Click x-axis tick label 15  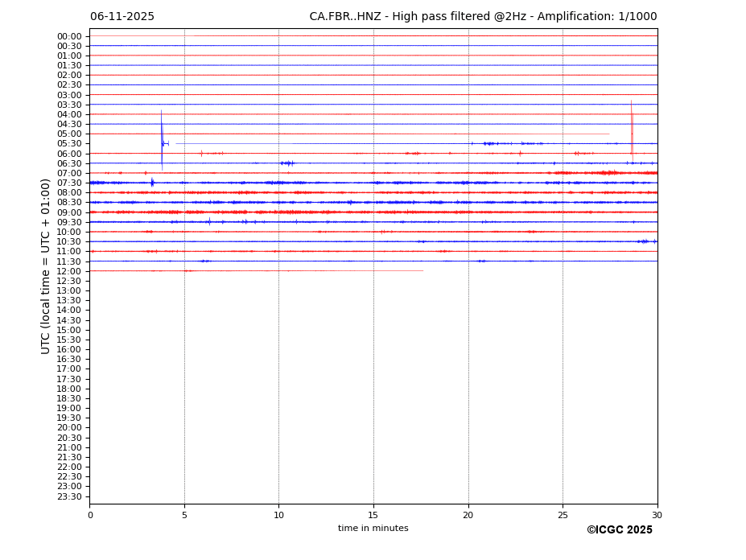pyautogui.click(x=373, y=516)
